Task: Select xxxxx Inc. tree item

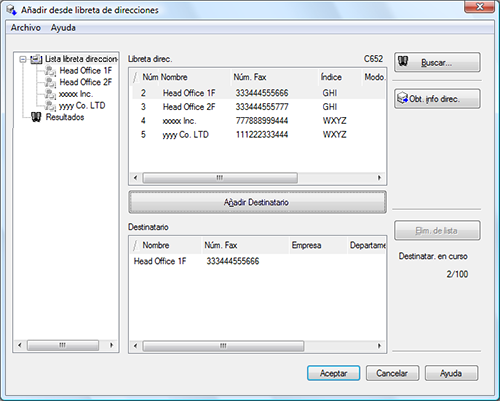Action: pyautogui.click(x=76, y=94)
